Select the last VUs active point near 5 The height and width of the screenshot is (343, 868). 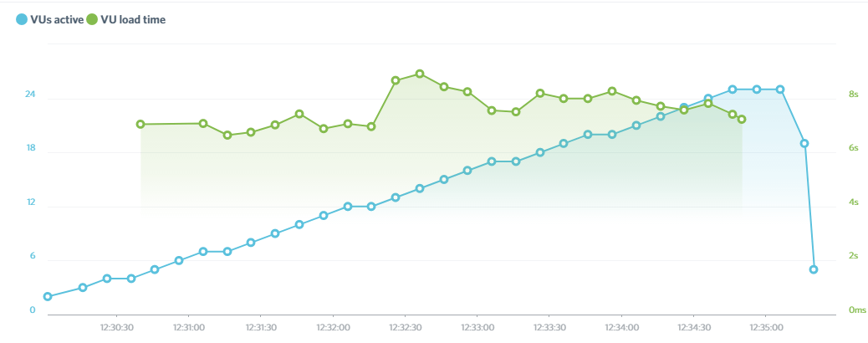pos(813,269)
